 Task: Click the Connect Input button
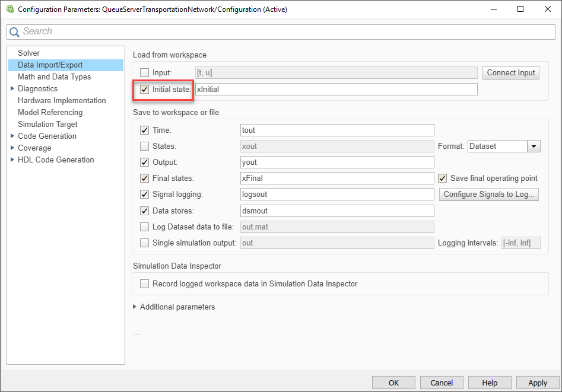click(510, 73)
